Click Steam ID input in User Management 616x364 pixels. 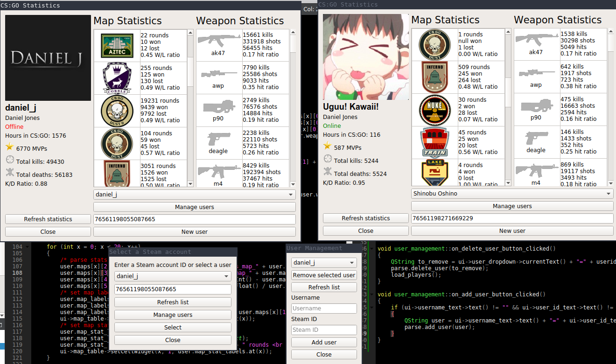click(324, 330)
